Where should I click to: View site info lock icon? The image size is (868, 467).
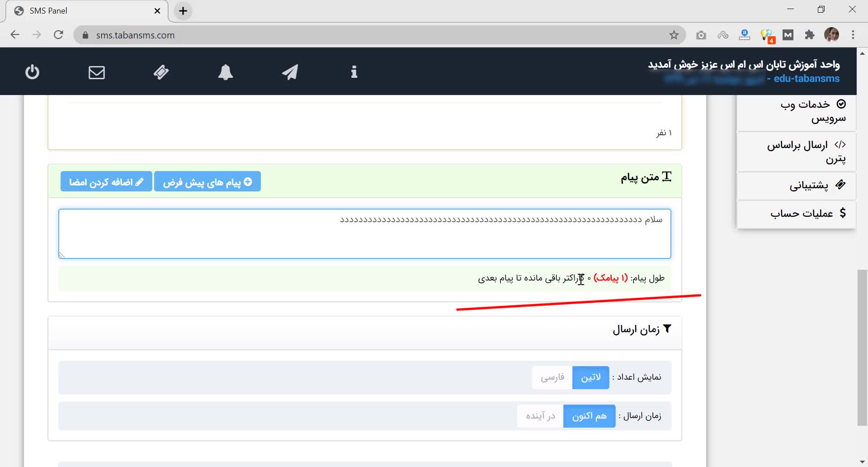pos(85,35)
